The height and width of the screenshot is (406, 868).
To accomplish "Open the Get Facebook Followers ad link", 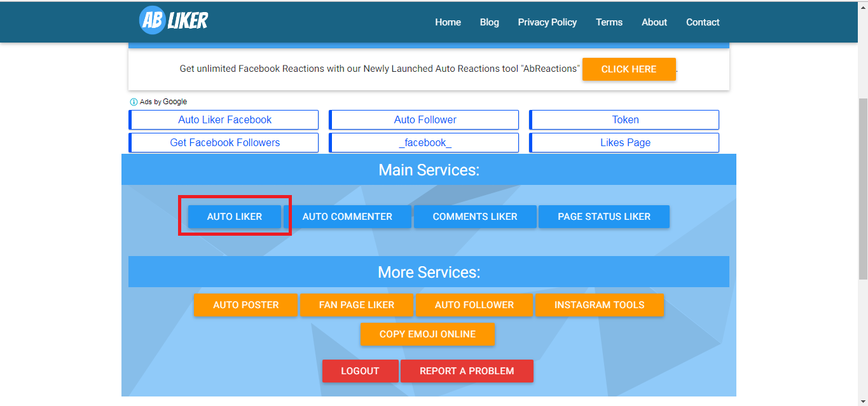I will pos(224,142).
